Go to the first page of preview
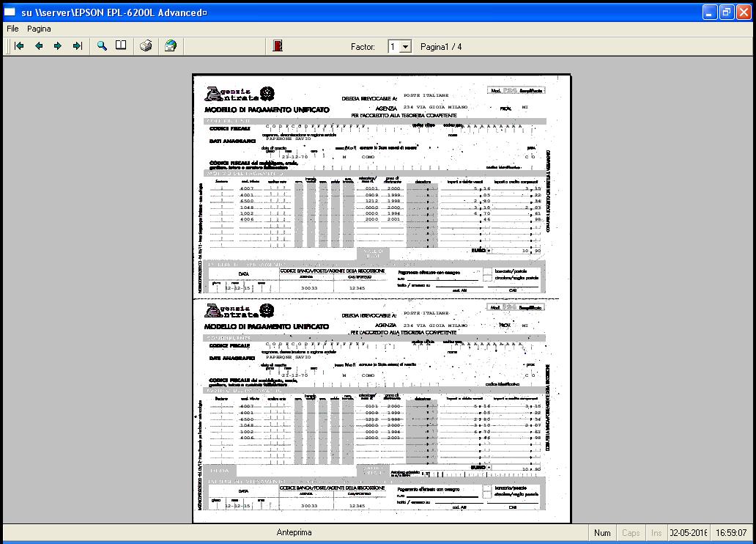The image size is (756, 544). (x=19, y=46)
